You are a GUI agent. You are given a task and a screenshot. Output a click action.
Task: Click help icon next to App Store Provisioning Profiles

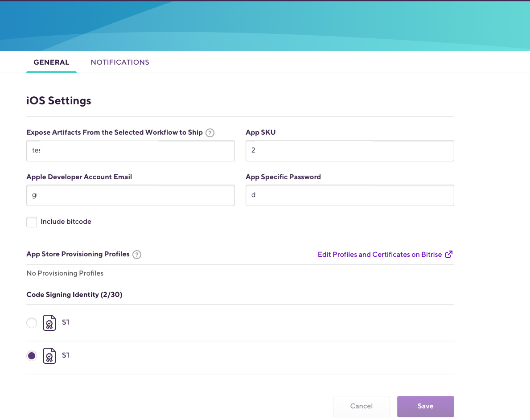[136, 254]
